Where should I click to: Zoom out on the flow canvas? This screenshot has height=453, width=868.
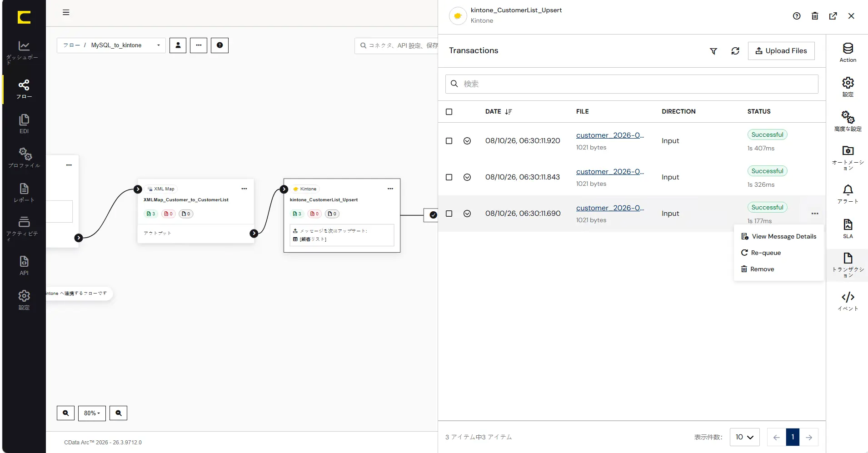tap(118, 413)
